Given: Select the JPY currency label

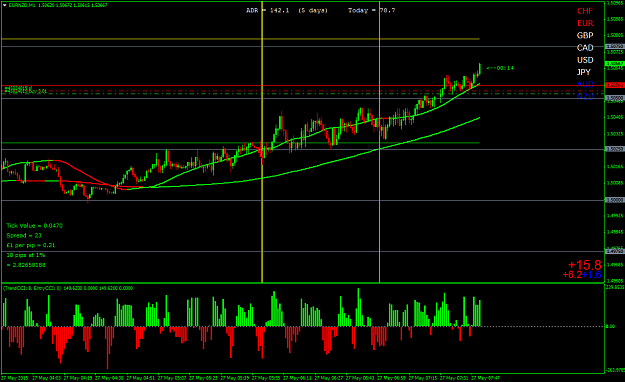Looking at the screenshot, I should tap(584, 72).
